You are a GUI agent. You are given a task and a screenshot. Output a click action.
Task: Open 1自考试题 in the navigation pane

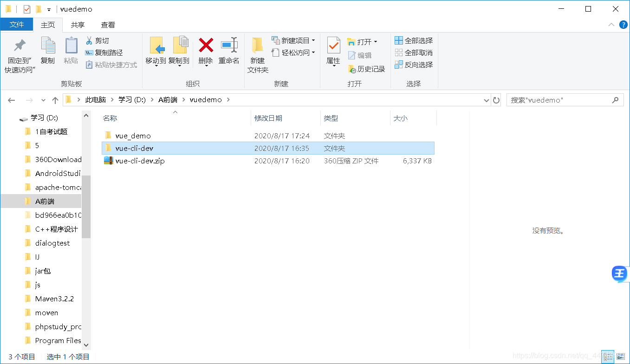51,131
